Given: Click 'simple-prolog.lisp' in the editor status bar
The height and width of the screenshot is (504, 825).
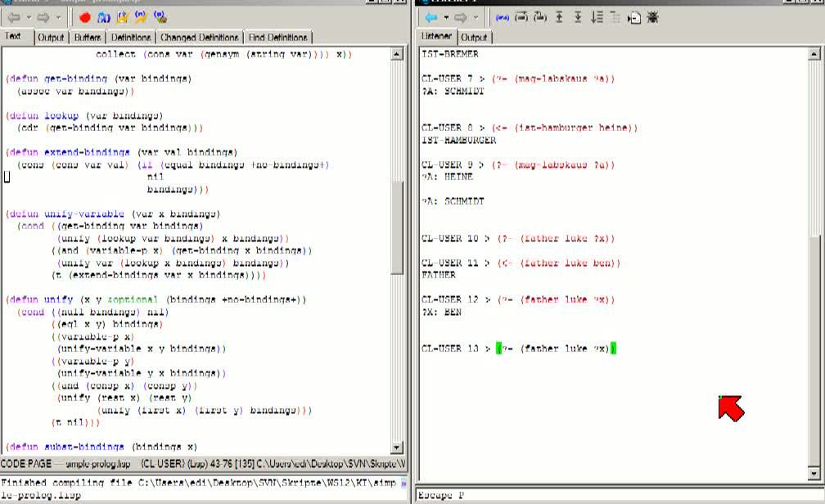Looking at the screenshot, I should tap(98, 464).
